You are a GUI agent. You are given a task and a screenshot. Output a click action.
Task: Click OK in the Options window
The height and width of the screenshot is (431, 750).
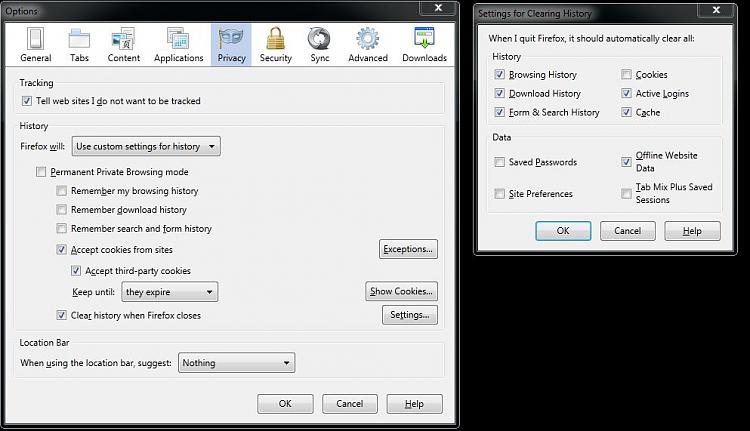[285, 404]
